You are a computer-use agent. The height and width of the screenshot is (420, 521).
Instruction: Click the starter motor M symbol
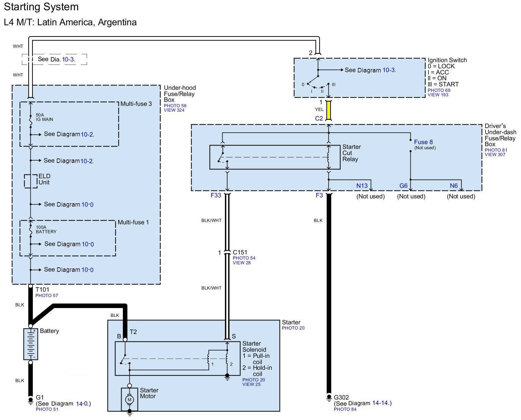pyautogui.click(x=129, y=400)
